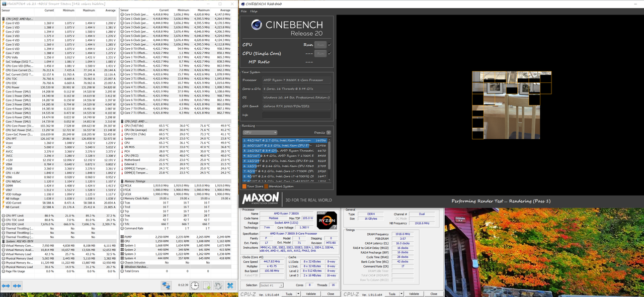
Task: Collapse the Memory Timings sensor group
Action: pyautogui.click(x=121, y=181)
